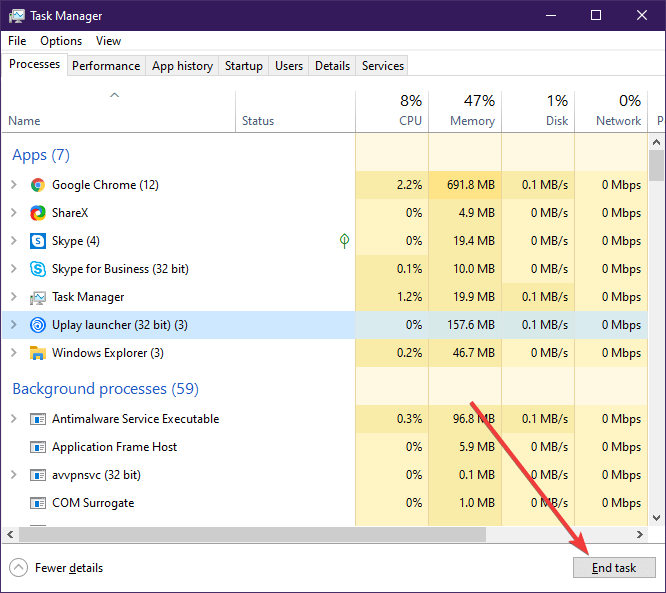The image size is (666, 593).
Task: Sort by the Memory column header
Action: (465, 111)
